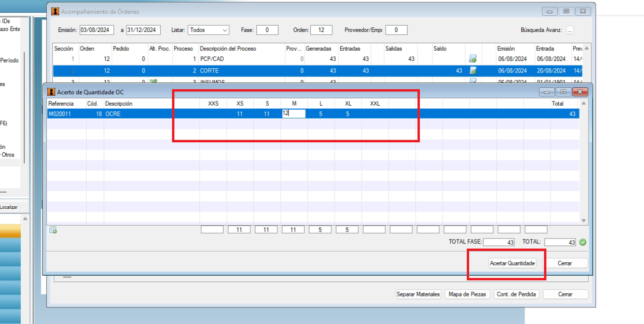The height and width of the screenshot is (324, 644).
Task: Click the scroll up arrow in the orders list
Action: pos(587,48)
